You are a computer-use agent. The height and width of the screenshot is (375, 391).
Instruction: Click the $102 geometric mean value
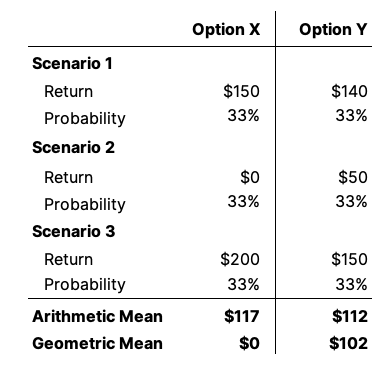[348, 343]
